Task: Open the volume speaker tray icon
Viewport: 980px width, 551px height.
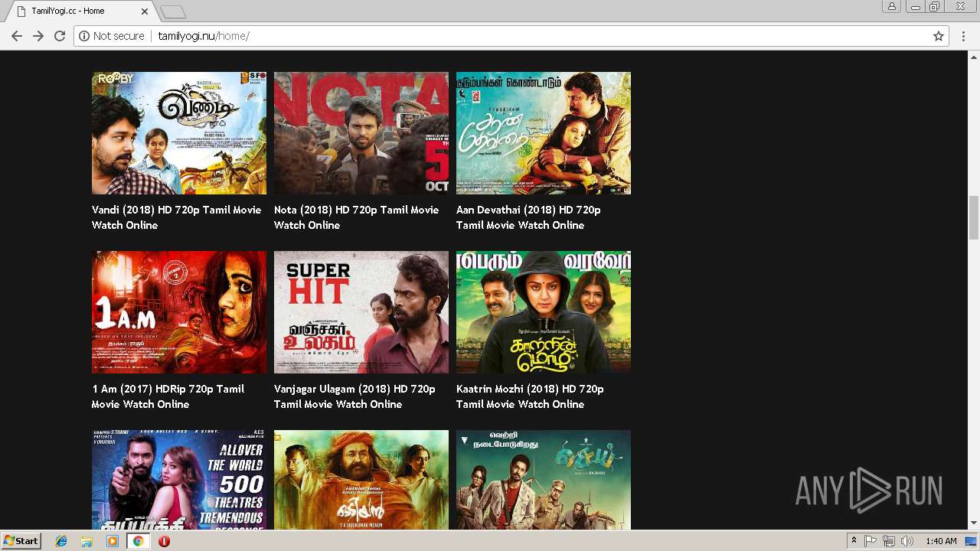Action: coord(907,541)
